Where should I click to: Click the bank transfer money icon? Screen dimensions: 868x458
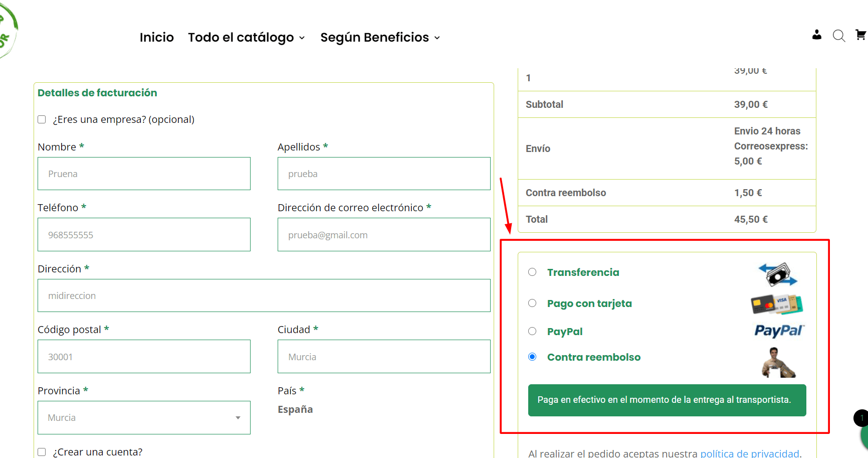tap(778, 274)
